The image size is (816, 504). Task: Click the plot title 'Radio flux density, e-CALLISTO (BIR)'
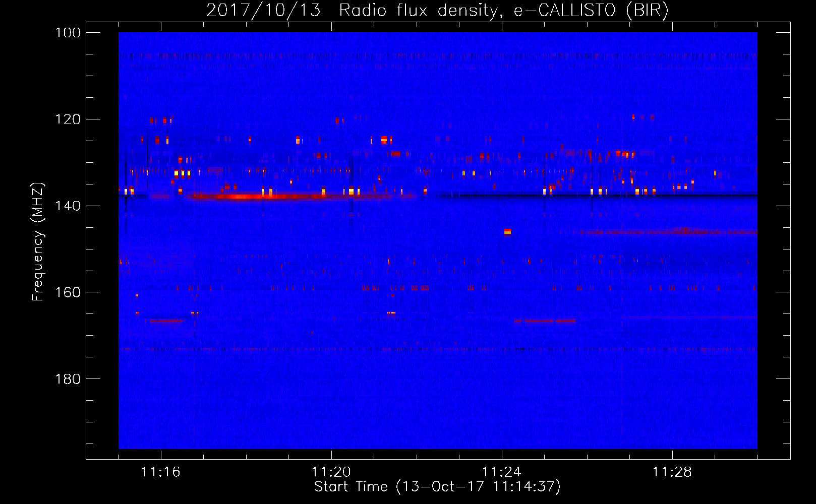(504, 10)
